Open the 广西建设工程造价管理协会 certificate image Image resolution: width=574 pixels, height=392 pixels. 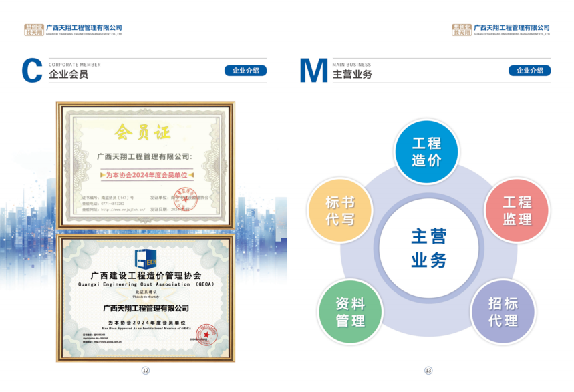[145, 298]
